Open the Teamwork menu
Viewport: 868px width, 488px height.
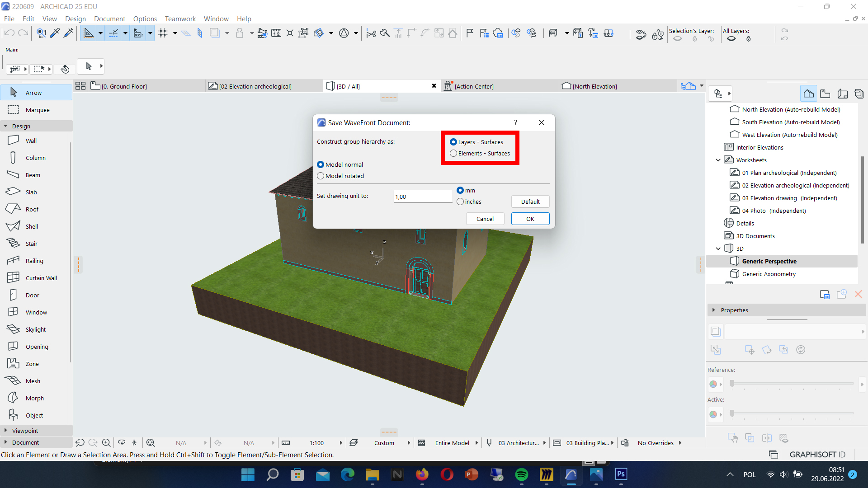click(180, 19)
